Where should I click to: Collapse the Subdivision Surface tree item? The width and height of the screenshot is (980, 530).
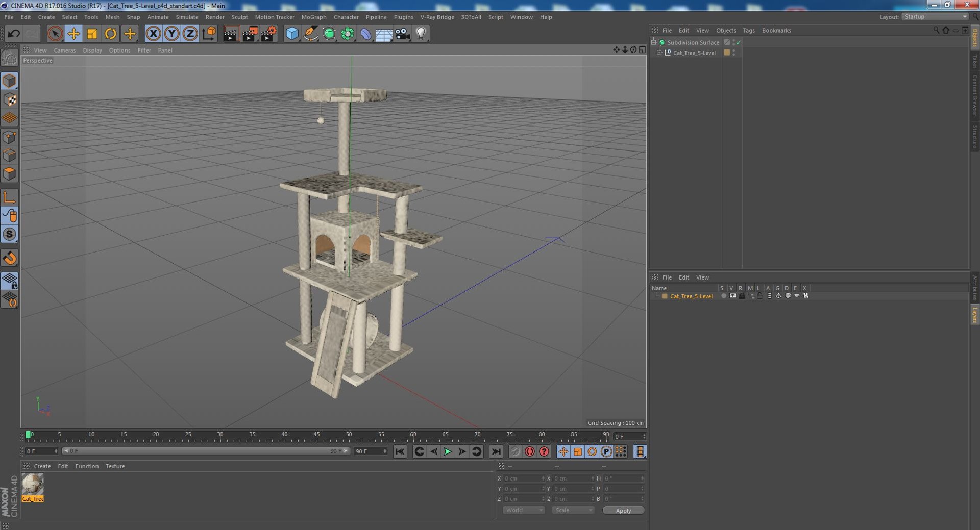pos(654,42)
